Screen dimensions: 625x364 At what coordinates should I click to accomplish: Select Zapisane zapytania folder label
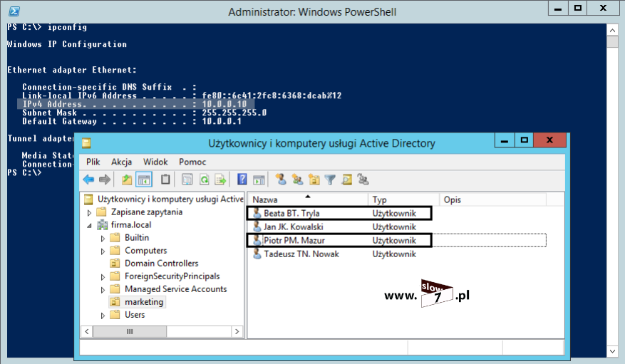[x=147, y=212]
